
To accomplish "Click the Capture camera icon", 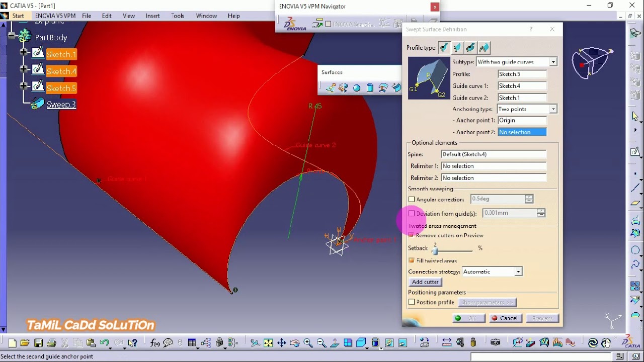I will (496, 343).
